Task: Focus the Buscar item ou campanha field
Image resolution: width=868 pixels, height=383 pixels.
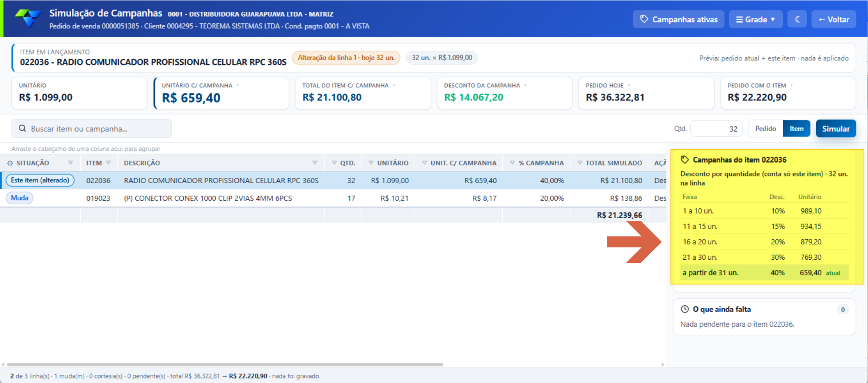Action: 92,129
